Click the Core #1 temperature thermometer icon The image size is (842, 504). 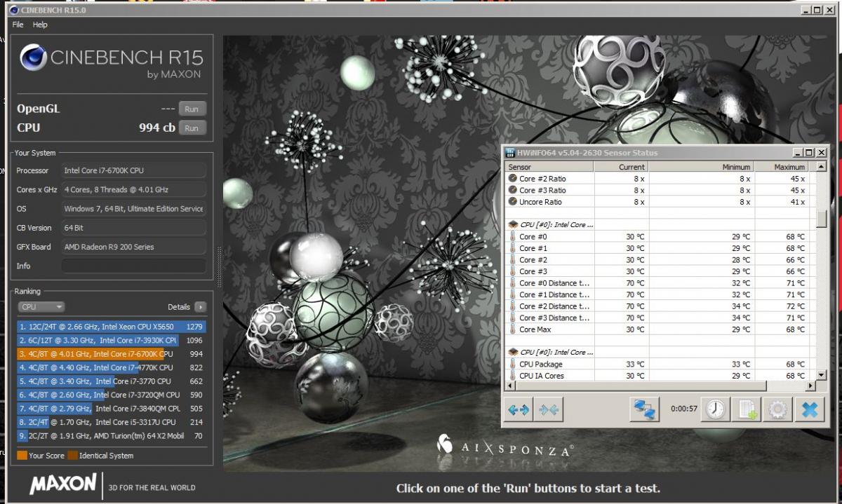(512, 248)
